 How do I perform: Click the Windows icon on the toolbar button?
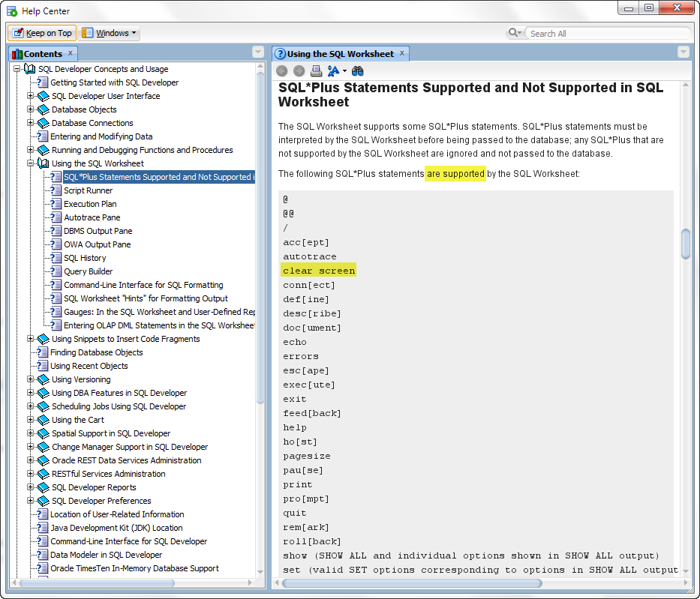tap(87, 33)
